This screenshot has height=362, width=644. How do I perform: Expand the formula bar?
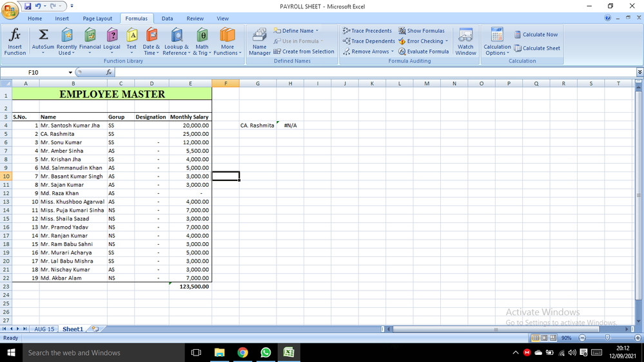point(639,72)
